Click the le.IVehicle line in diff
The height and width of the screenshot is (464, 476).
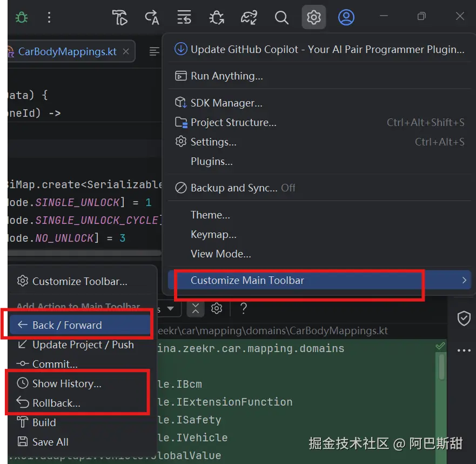(x=192, y=438)
